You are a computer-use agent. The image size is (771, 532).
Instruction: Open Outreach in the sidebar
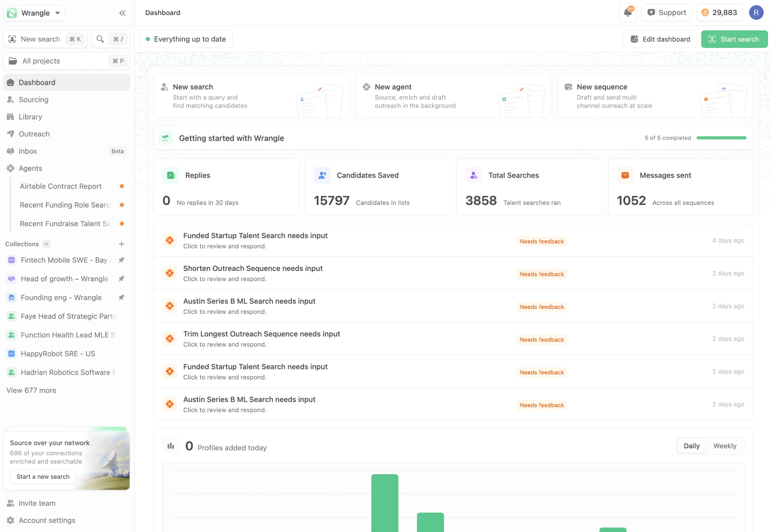(x=66, y=134)
